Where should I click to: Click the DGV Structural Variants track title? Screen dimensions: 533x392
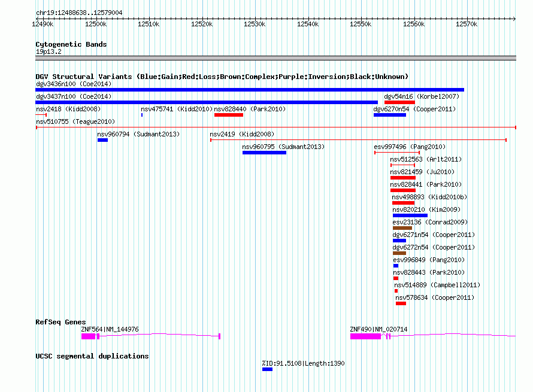222,77
